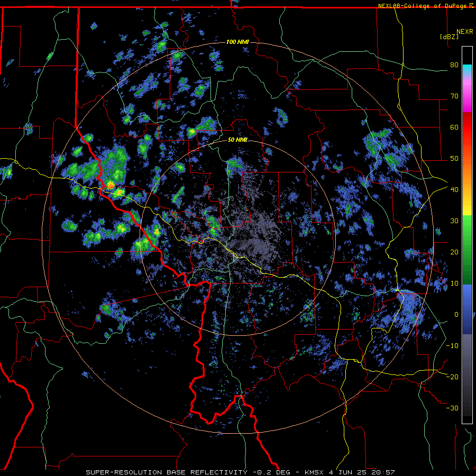This screenshot has width=476, height=476.
Task: Click the 20 value on dBZ scale
Action: point(454,252)
